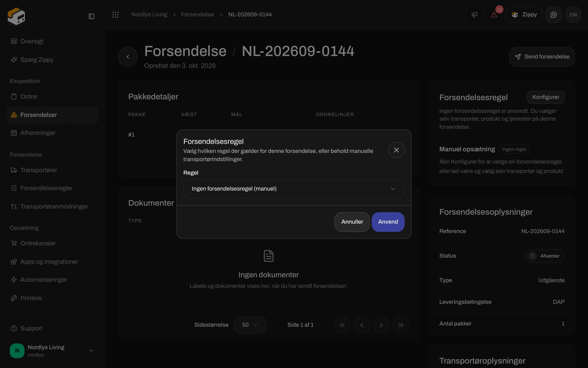The width and height of the screenshot is (588, 368).
Task: Go to Oversigt in the sidebar
Action: pos(52,41)
